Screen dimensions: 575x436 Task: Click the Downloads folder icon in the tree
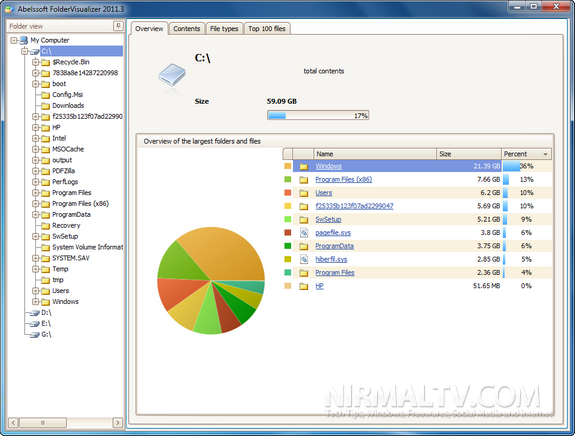tap(45, 106)
